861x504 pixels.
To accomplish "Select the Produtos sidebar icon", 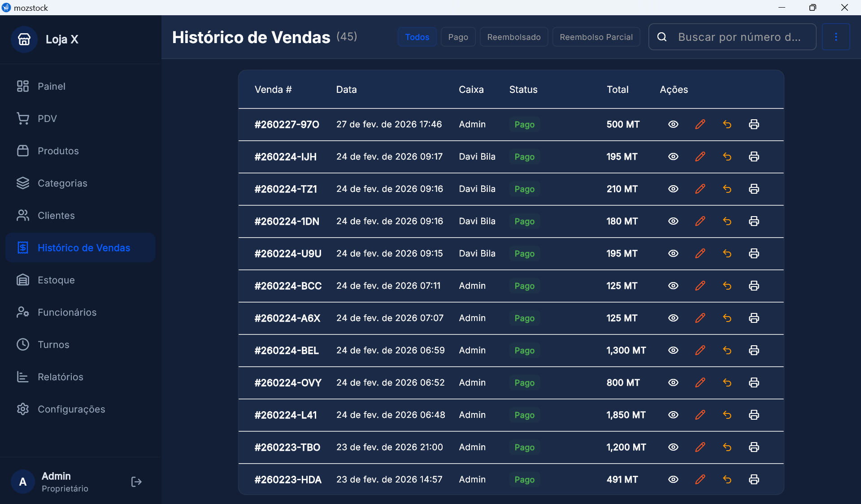I will (x=23, y=151).
